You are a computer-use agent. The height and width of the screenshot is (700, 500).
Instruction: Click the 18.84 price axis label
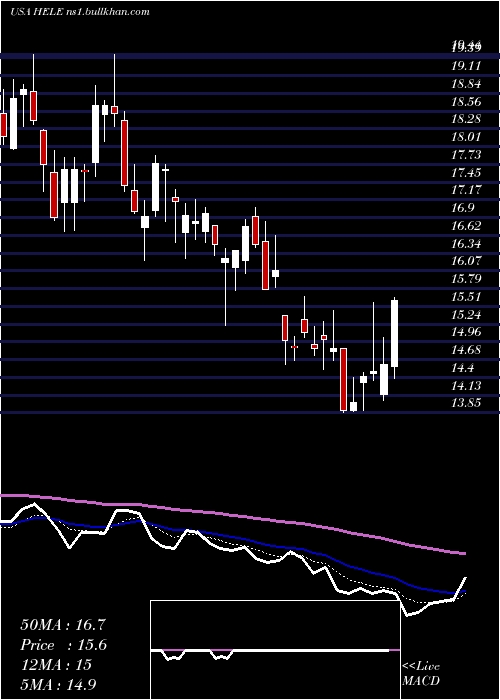466,84
